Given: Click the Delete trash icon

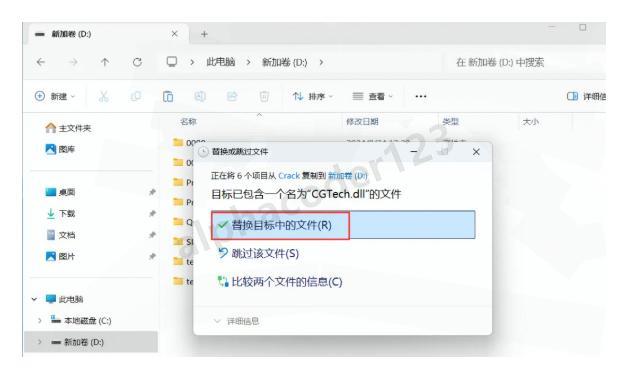Looking at the screenshot, I should click(264, 96).
